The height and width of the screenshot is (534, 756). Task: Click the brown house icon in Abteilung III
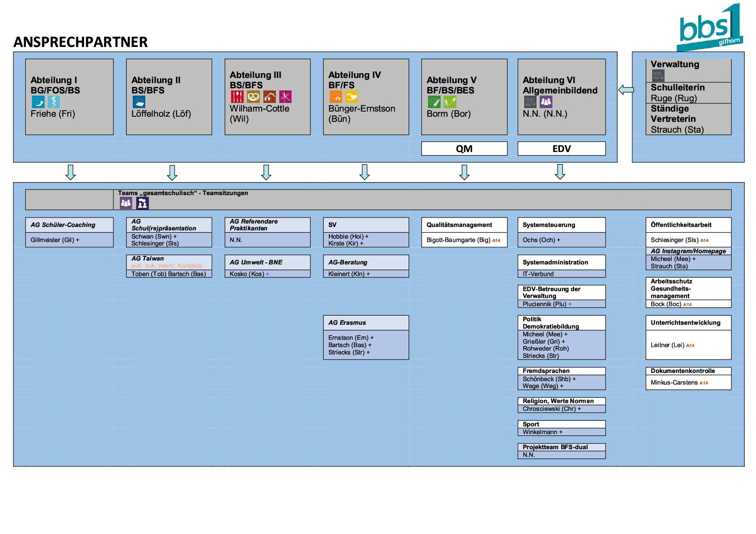269,96
